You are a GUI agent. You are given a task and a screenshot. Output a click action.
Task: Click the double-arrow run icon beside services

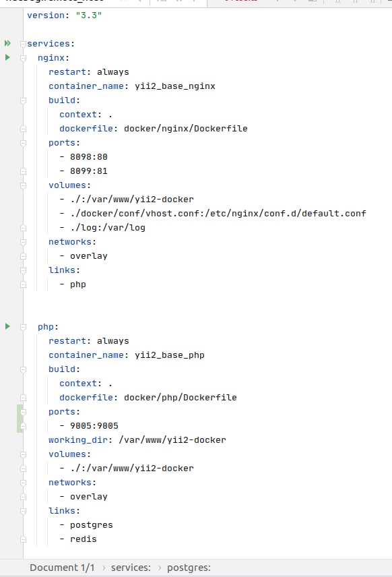coord(7,43)
